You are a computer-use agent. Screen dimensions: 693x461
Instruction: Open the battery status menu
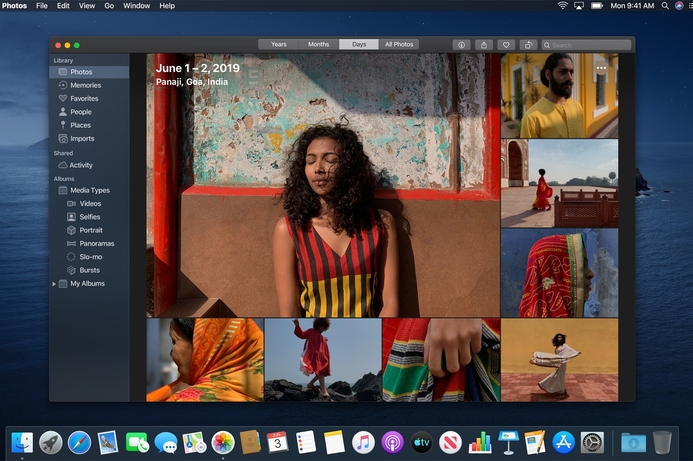(597, 6)
